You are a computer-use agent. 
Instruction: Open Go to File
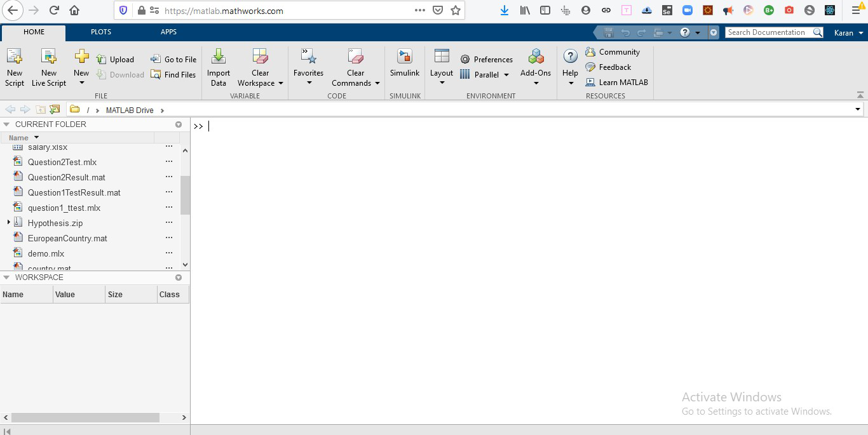pos(173,59)
